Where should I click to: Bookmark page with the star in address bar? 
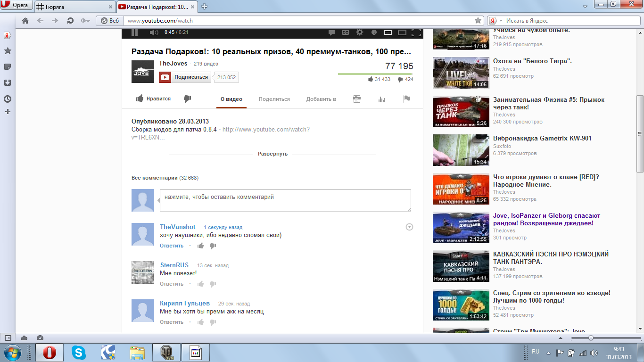tap(478, 21)
